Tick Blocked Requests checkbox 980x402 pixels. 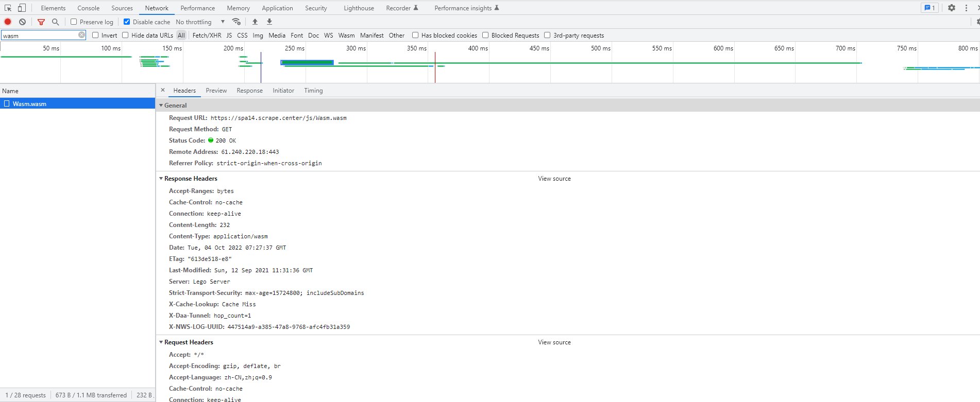click(485, 35)
